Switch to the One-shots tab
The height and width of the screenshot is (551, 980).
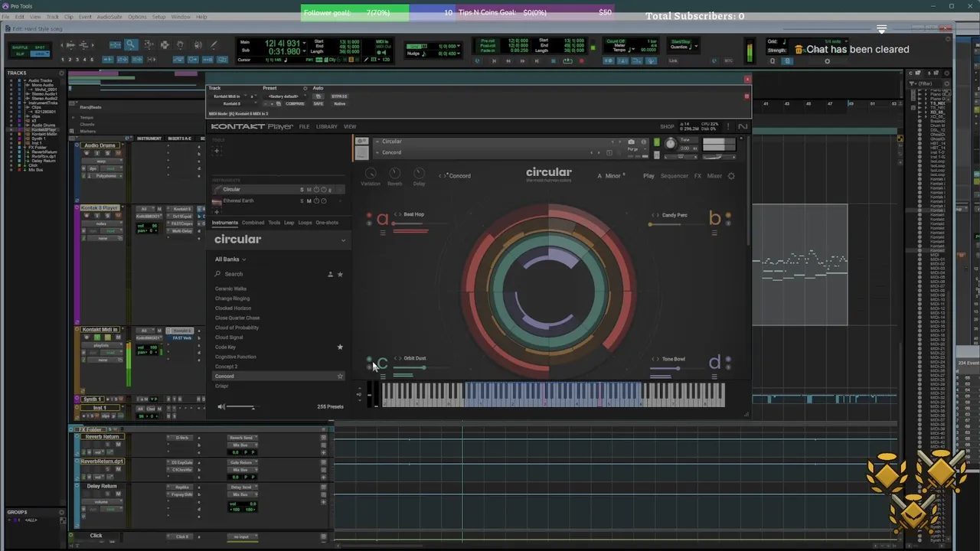[327, 223]
